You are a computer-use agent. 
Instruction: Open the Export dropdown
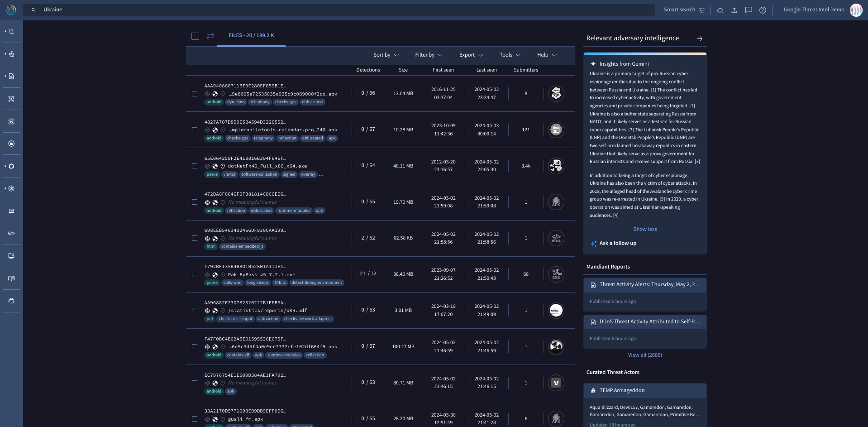[x=471, y=55]
